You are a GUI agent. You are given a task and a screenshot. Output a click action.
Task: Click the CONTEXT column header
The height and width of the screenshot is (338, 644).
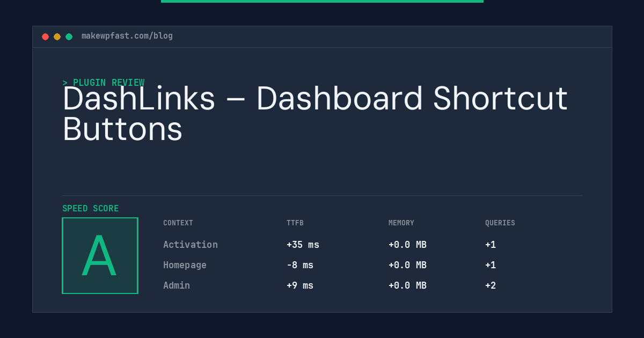(x=178, y=223)
